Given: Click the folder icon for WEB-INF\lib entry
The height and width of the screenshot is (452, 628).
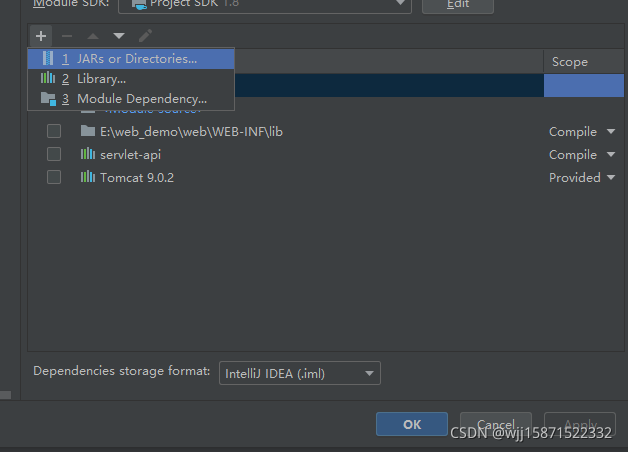Looking at the screenshot, I should (x=88, y=131).
